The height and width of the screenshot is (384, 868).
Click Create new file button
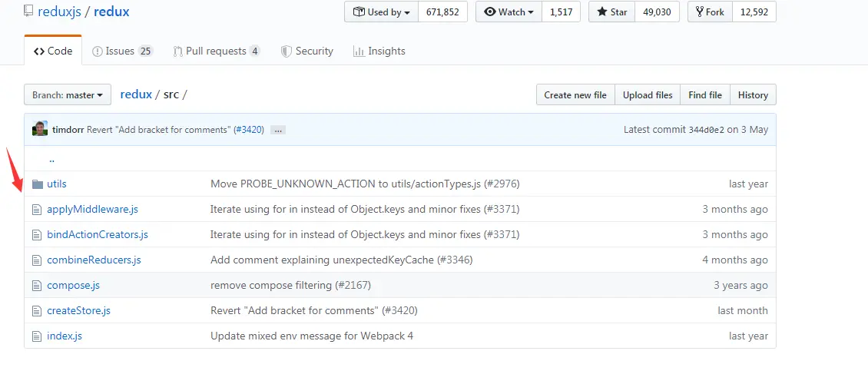click(x=575, y=94)
